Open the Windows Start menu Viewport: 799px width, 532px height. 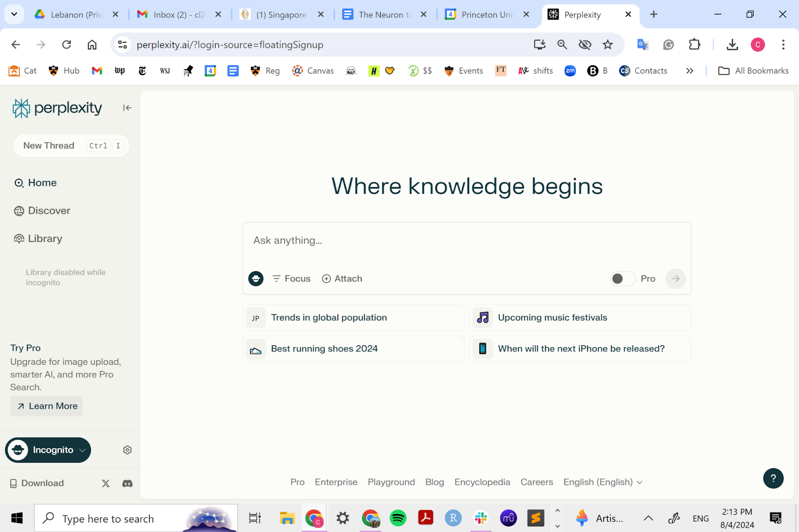17,519
